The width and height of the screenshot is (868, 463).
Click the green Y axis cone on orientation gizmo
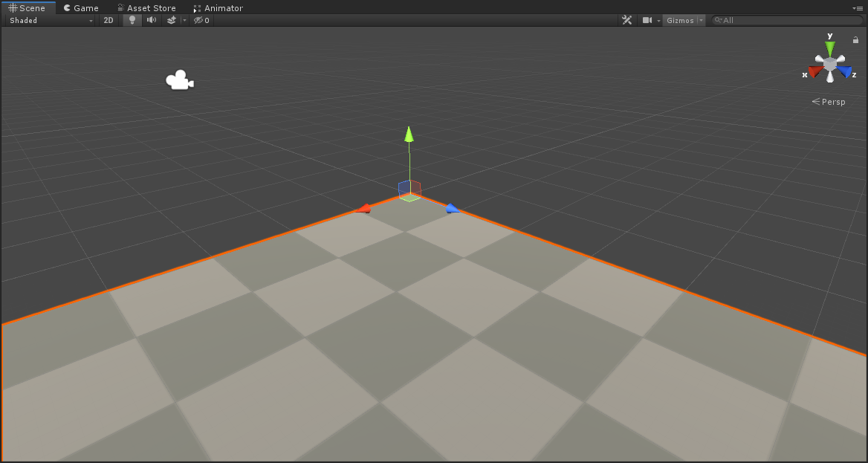830,49
